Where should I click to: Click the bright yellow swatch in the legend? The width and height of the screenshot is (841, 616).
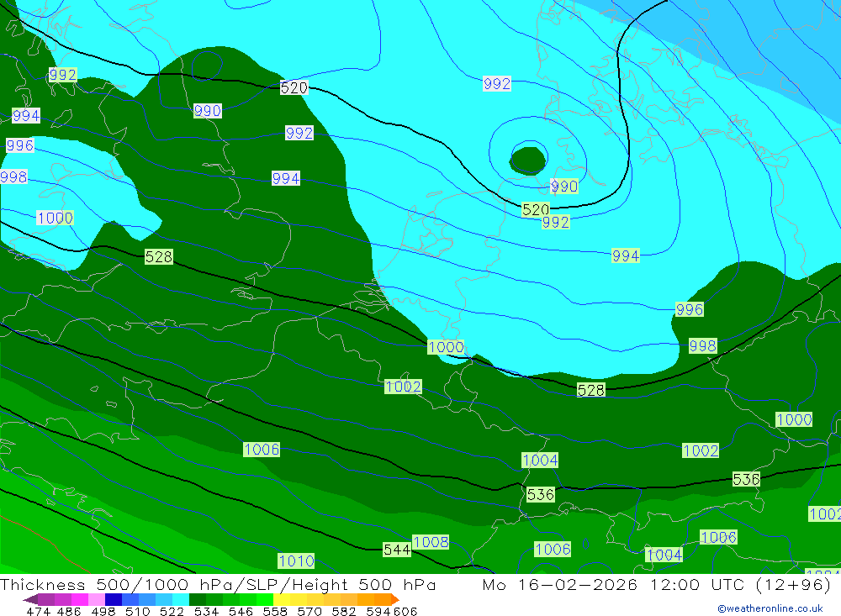(x=282, y=599)
